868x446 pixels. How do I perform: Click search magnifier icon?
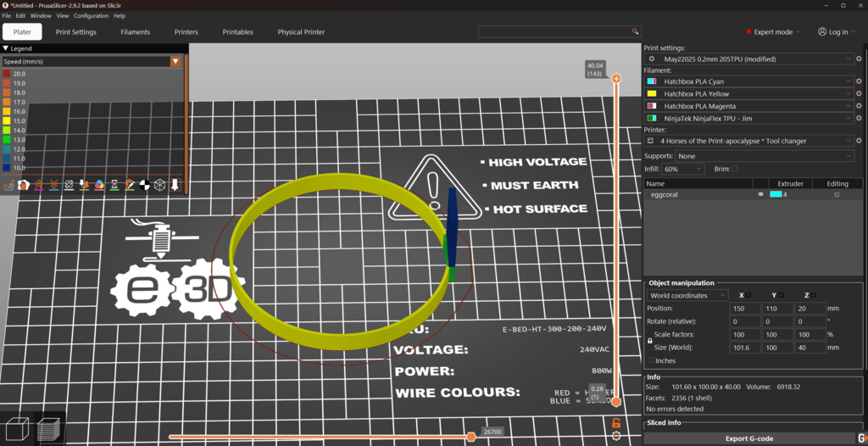click(x=635, y=31)
